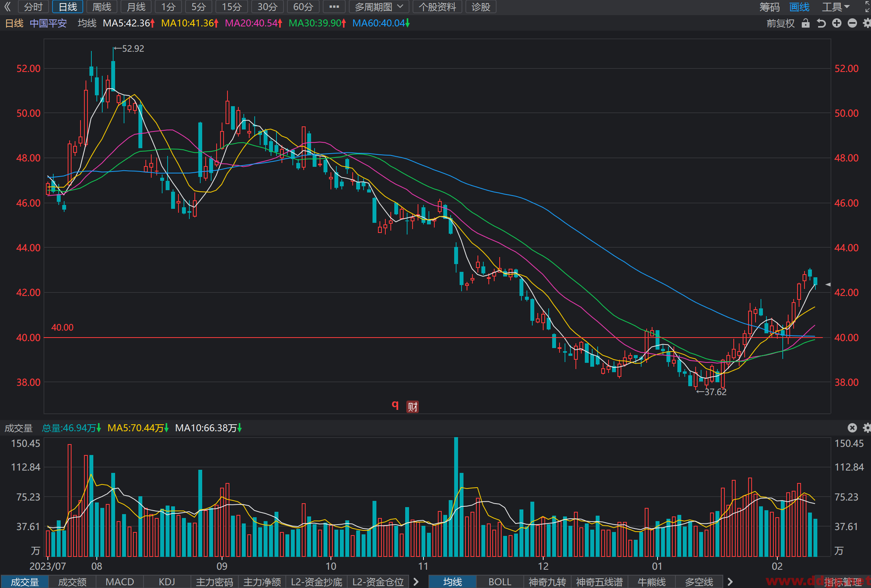Toggle the chart lock icon

tap(805, 23)
